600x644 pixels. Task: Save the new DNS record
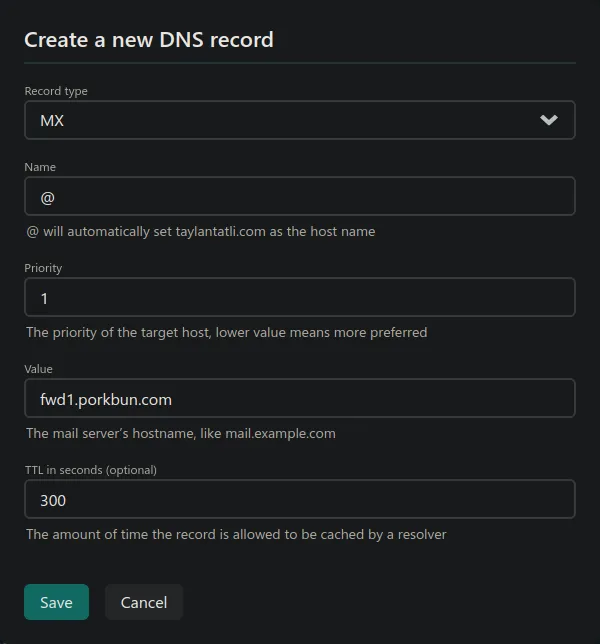pyautogui.click(x=56, y=602)
